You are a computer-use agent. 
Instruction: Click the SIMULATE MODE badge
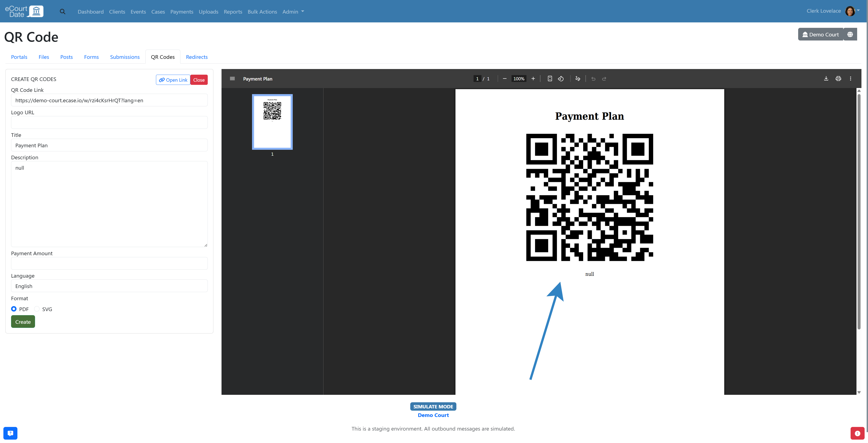click(433, 407)
